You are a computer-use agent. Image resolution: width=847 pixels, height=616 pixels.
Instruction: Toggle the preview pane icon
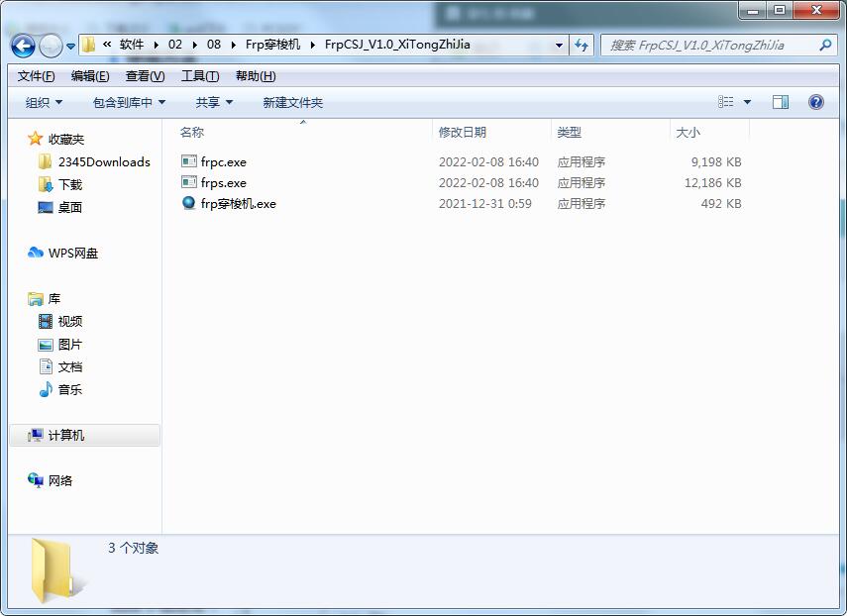pyautogui.click(x=781, y=102)
